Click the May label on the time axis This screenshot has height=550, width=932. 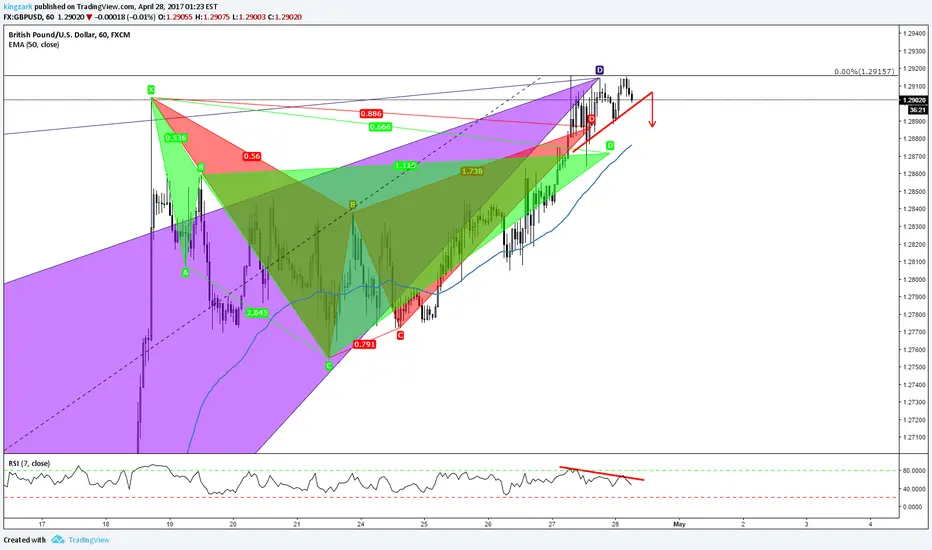point(679,524)
